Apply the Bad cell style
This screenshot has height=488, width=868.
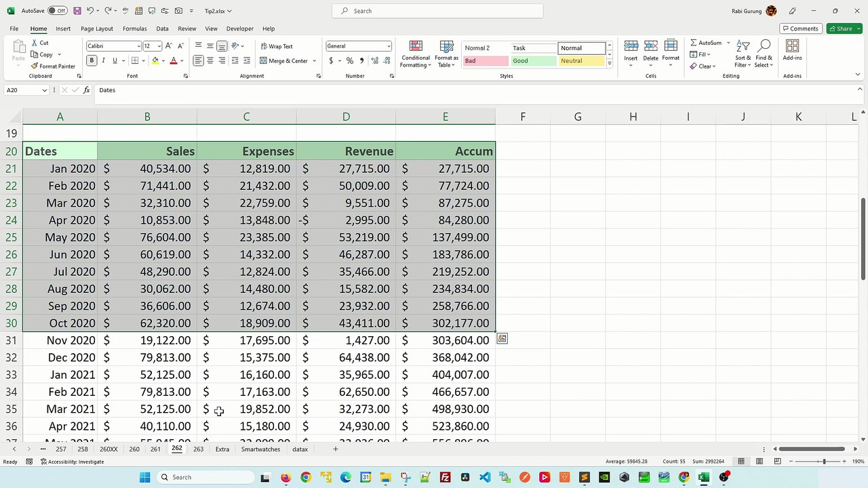point(485,61)
